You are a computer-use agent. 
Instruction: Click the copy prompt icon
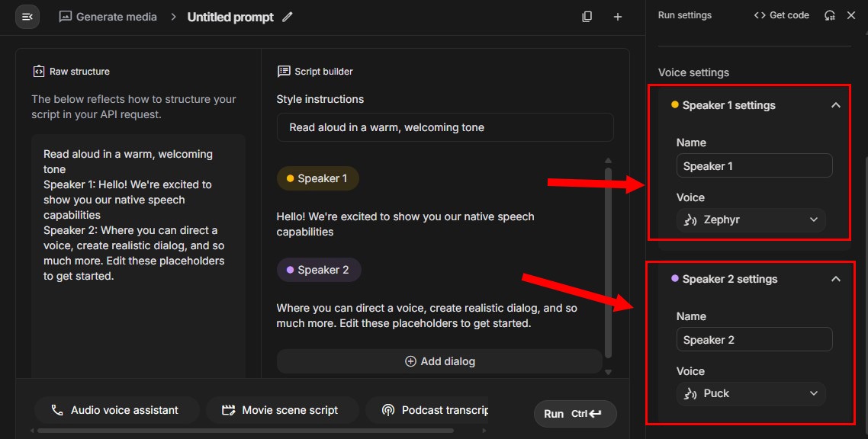(x=587, y=17)
